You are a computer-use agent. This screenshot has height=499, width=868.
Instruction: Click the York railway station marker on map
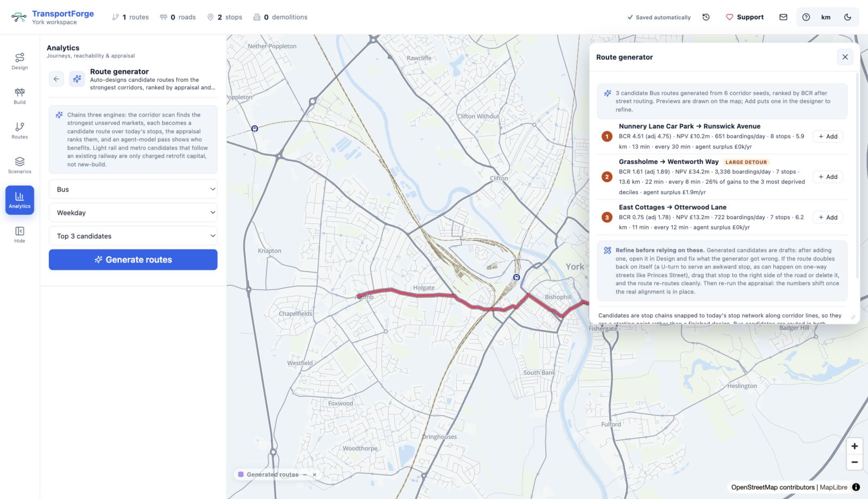pos(516,277)
